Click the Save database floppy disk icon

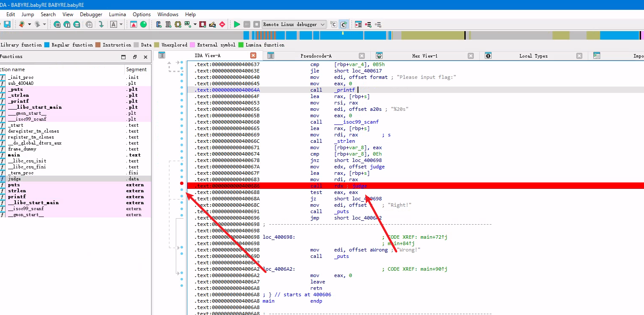point(7,24)
